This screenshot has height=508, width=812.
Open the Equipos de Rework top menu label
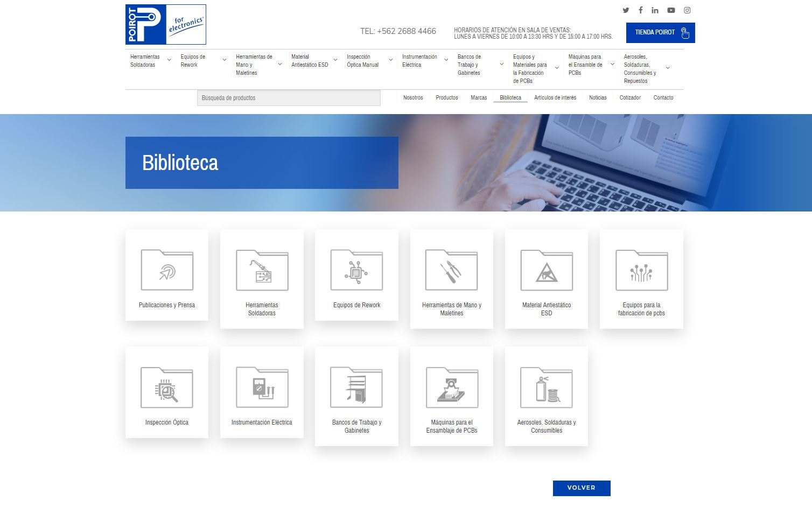tap(193, 61)
